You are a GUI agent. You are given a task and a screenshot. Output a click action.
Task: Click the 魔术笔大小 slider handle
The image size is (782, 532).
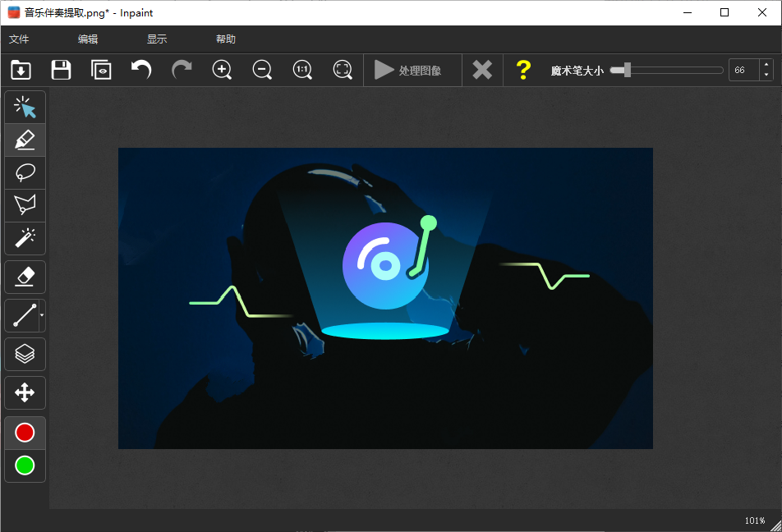[x=627, y=71]
